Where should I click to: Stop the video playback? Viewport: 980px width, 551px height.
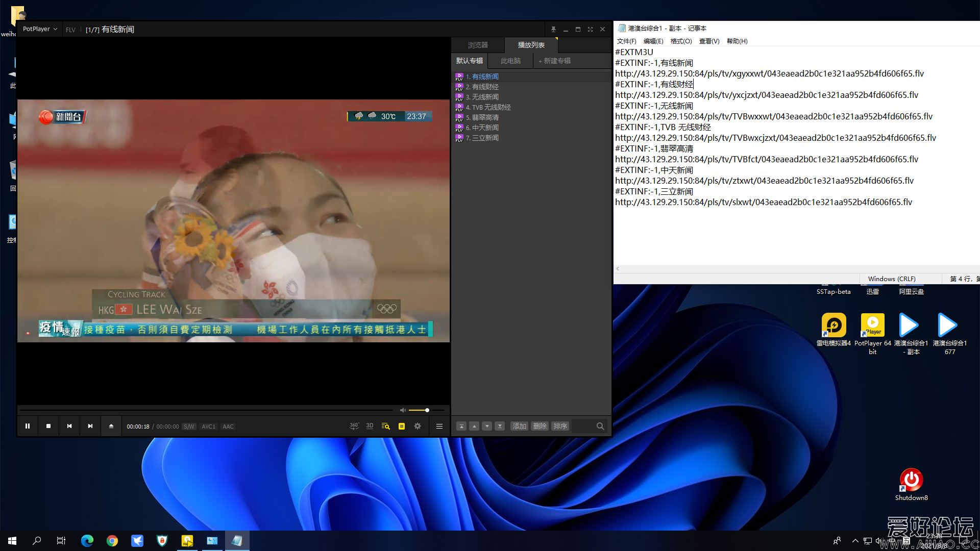point(48,426)
